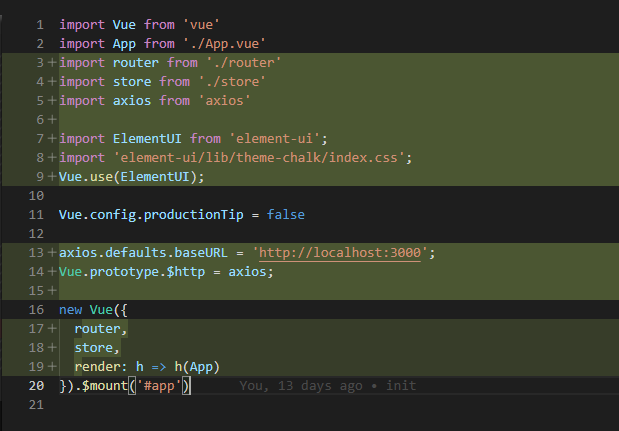Click the plus diff marker on line 13
The height and width of the screenshot is (431, 619).
[49, 252]
